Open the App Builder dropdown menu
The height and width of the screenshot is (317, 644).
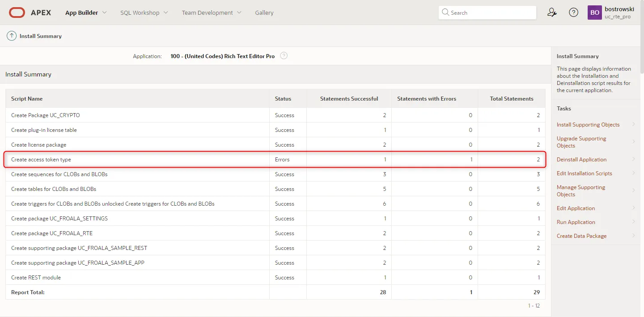tap(86, 13)
